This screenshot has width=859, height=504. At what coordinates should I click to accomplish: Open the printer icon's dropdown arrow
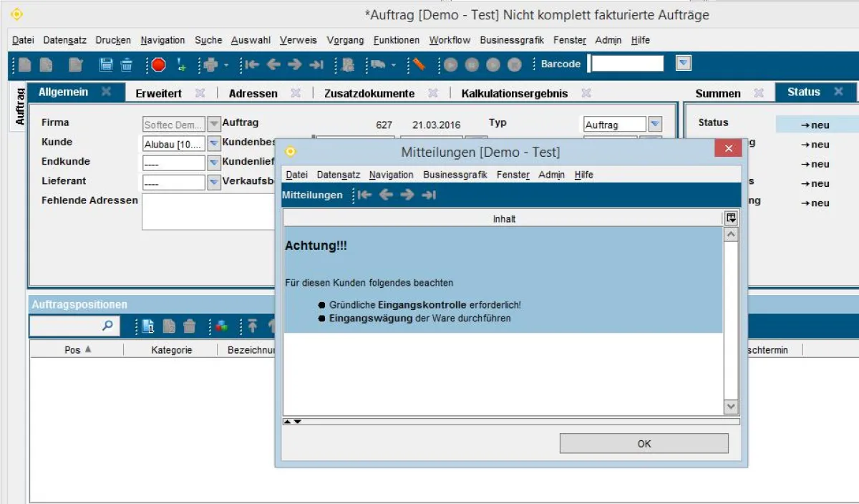coord(226,64)
